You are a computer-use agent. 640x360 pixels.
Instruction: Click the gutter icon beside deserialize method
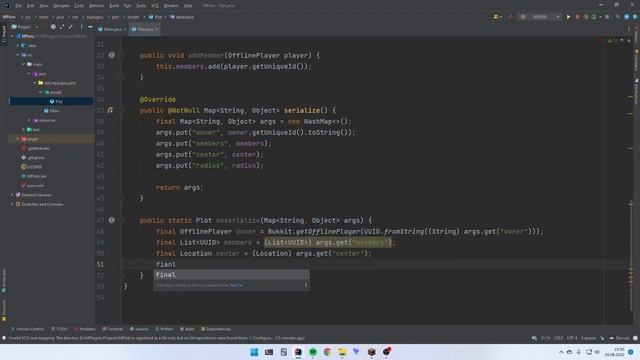coord(111,220)
